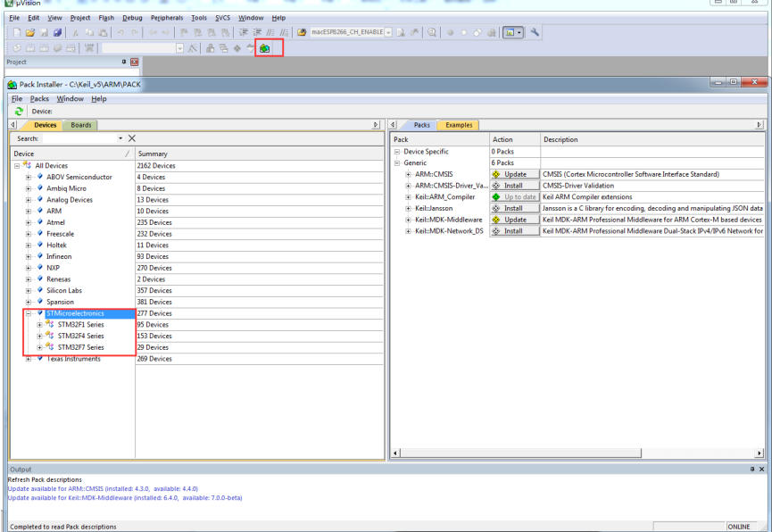Screen dimensions: 772x532
Task: Click the horizontal scrollbar thumb in the Packs pane
Action: [521, 453]
